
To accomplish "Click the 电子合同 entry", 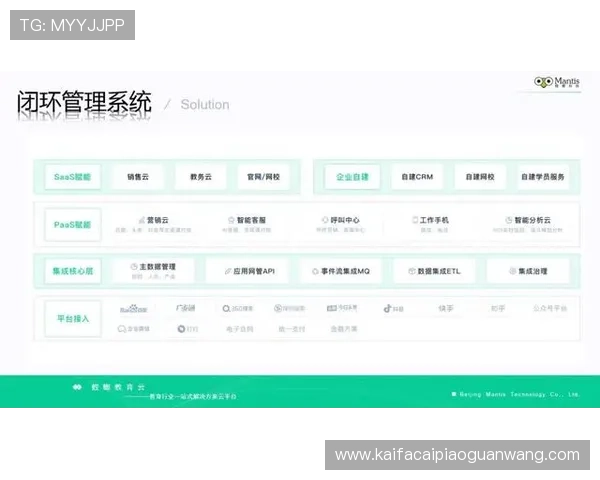I will coord(240,329).
